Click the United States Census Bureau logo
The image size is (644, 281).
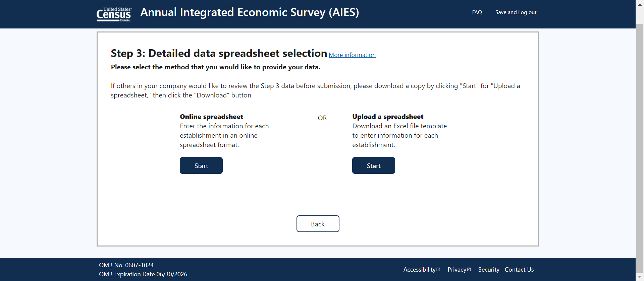[x=114, y=14]
